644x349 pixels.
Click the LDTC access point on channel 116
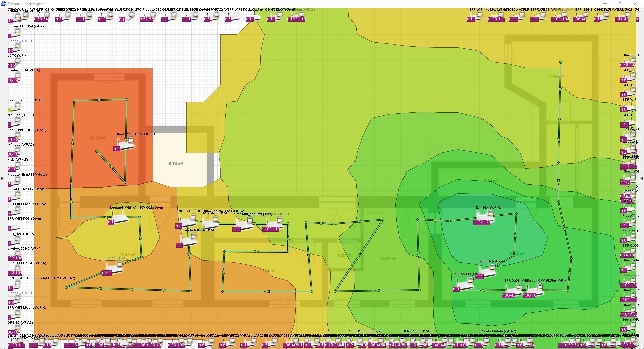pyautogui.click(x=15, y=62)
